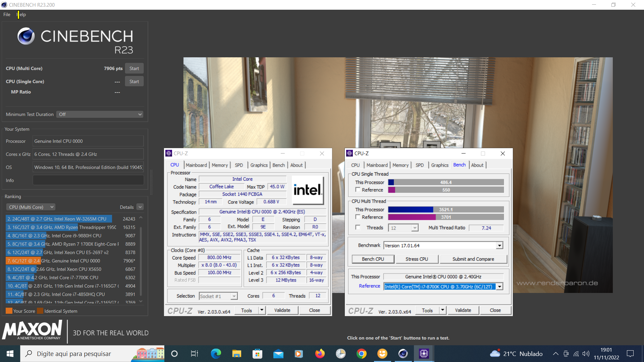This screenshot has height=362, width=644.
Task: Open Cortana circle icon in taskbar
Action: click(174, 354)
